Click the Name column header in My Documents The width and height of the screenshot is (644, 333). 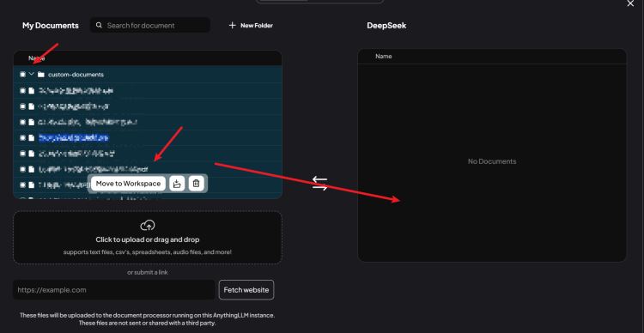point(37,58)
